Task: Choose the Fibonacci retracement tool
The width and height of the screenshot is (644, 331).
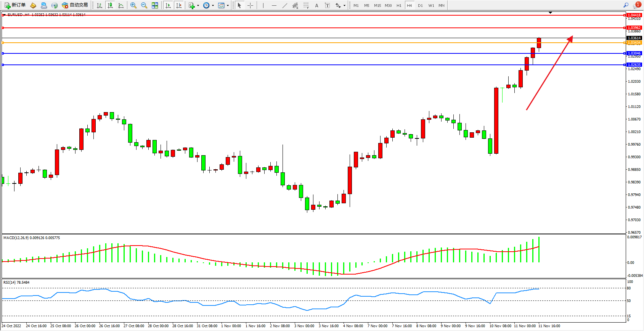Action: [x=306, y=5]
